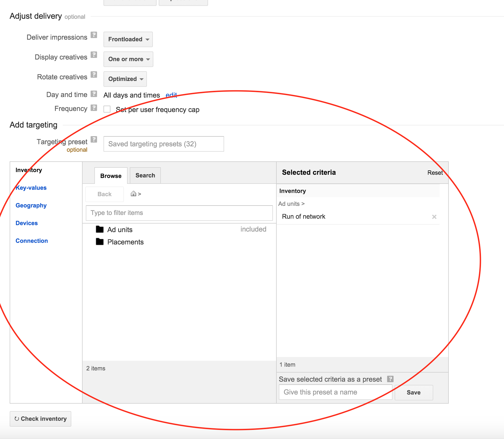Click the Type to filter items field

coord(179,213)
